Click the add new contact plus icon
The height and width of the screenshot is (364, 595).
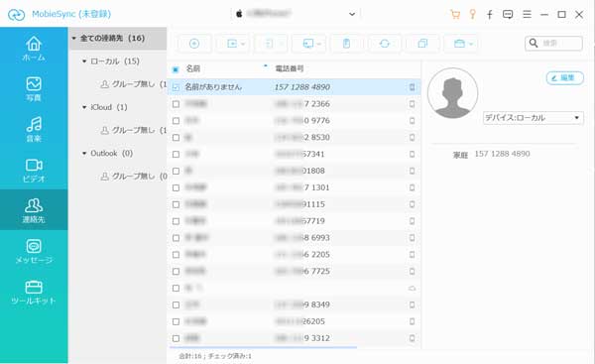pos(194,44)
